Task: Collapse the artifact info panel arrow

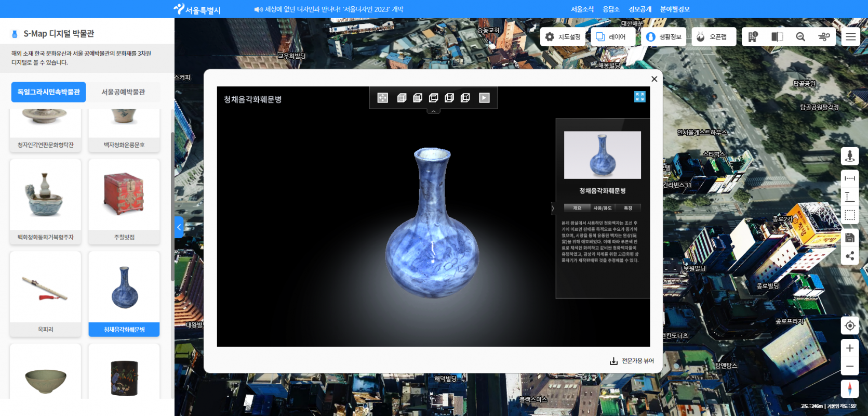Action: pos(553,208)
